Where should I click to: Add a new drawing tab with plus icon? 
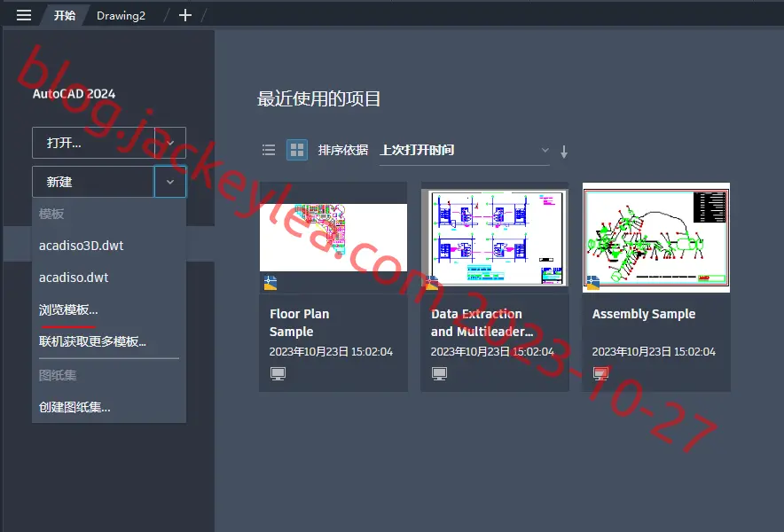pos(185,15)
